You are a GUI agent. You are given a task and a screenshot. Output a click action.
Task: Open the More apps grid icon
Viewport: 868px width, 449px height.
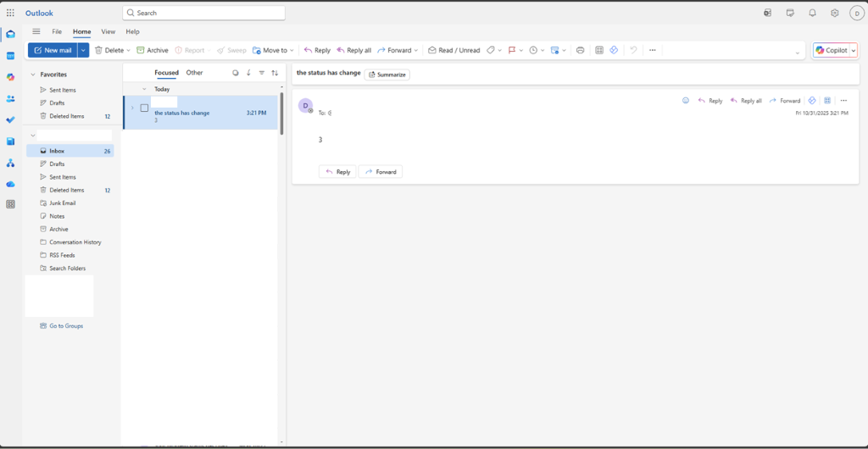click(x=10, y=204)
